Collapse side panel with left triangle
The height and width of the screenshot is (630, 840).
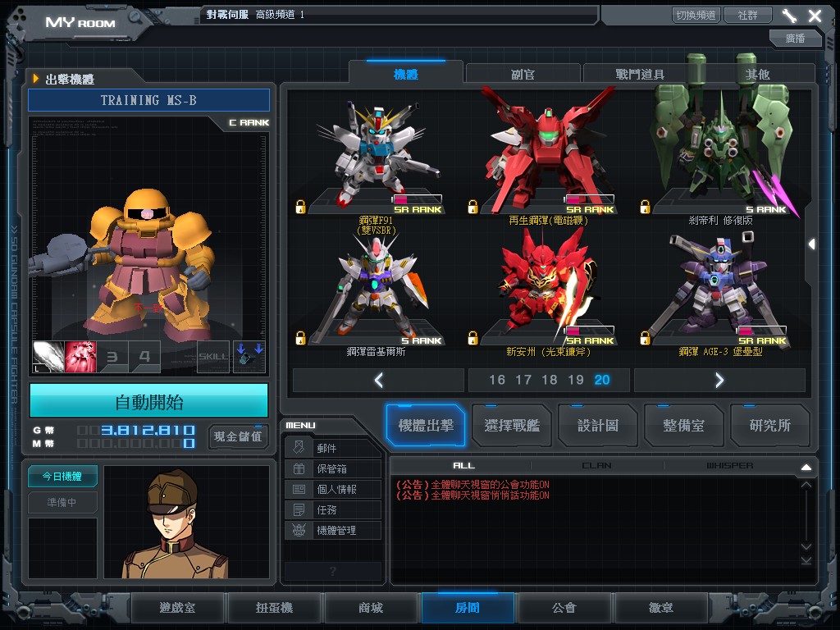[x=812, y=244]
